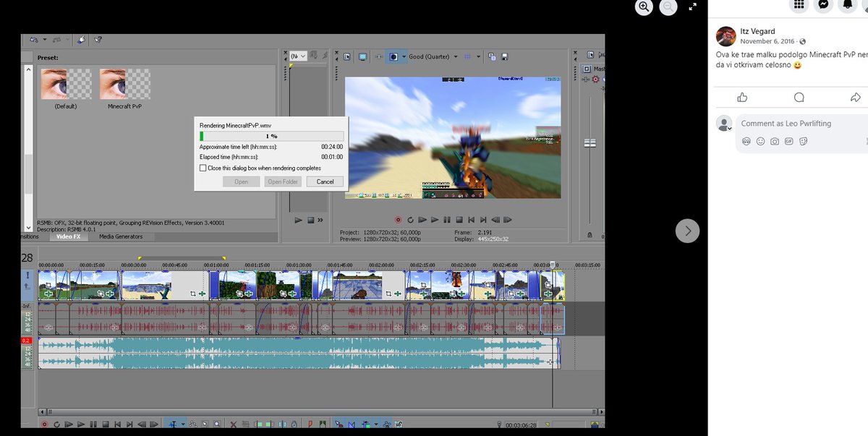Click the 1 % render progress bar
Viewport: 868px width, 436px height.
coord(271,136)
